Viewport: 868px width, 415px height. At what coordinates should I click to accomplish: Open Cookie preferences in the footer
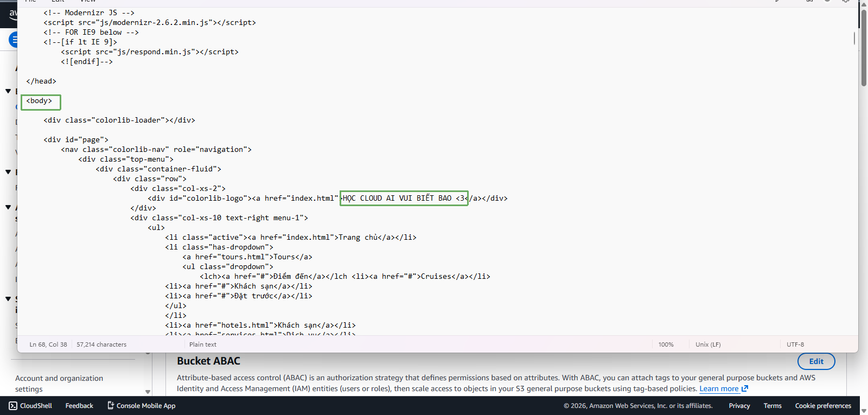pyautogui.click(x=823, y=406)
